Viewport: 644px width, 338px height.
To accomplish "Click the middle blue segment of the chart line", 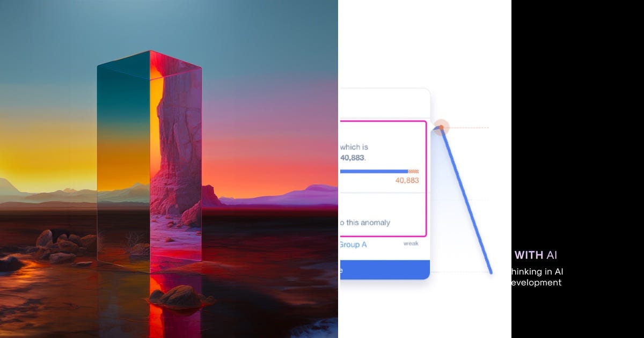I will 466,200.
